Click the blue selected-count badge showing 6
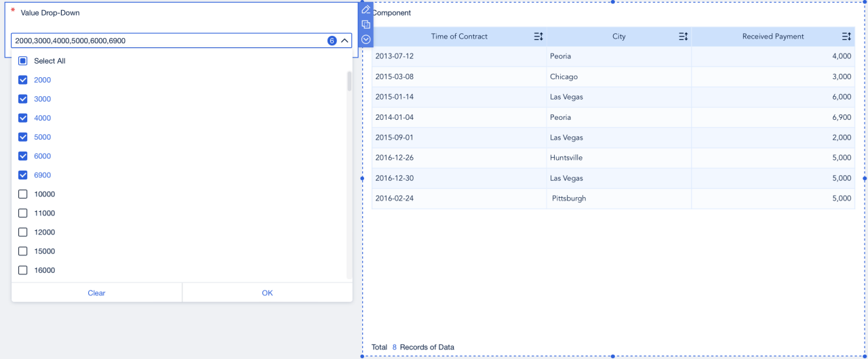Screen dimensions: 868x359 332,41
